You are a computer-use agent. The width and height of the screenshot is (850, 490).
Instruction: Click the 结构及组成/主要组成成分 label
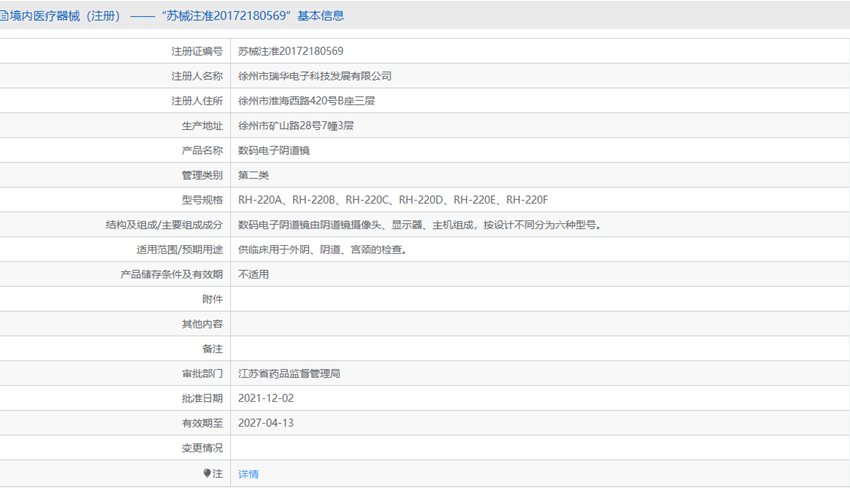click(164, 225)
